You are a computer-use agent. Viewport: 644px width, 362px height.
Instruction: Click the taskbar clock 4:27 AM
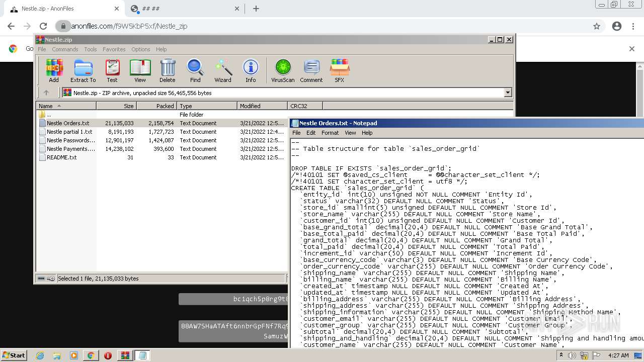click(618, 355)
